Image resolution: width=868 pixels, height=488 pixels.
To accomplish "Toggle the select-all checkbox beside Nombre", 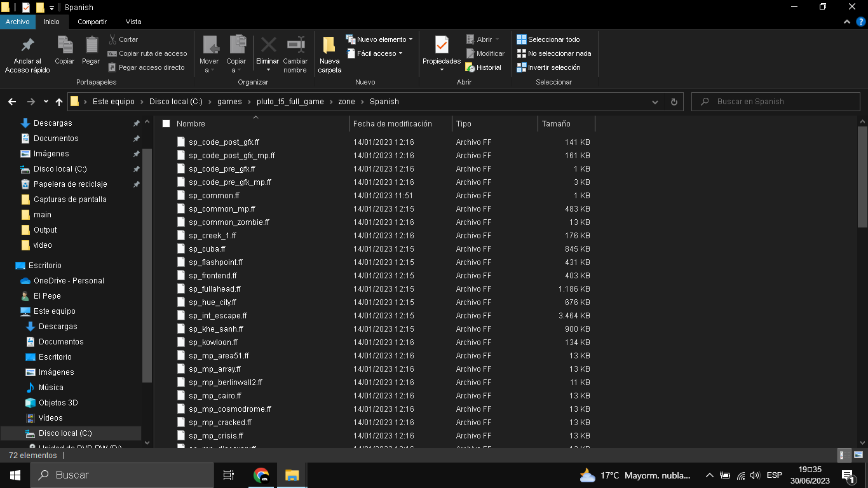I will 166,124.
